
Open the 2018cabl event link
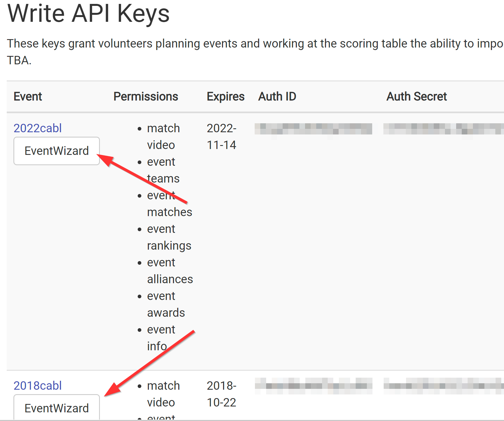37,385
